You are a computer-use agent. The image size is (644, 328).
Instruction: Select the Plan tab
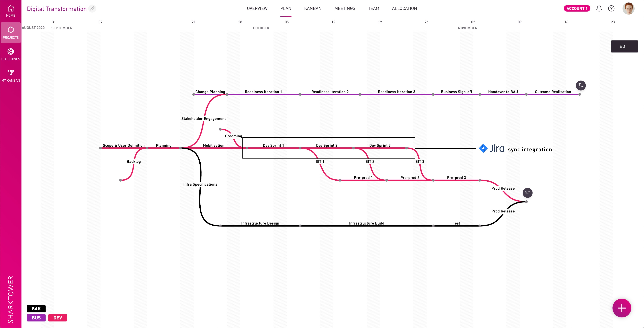286,8
